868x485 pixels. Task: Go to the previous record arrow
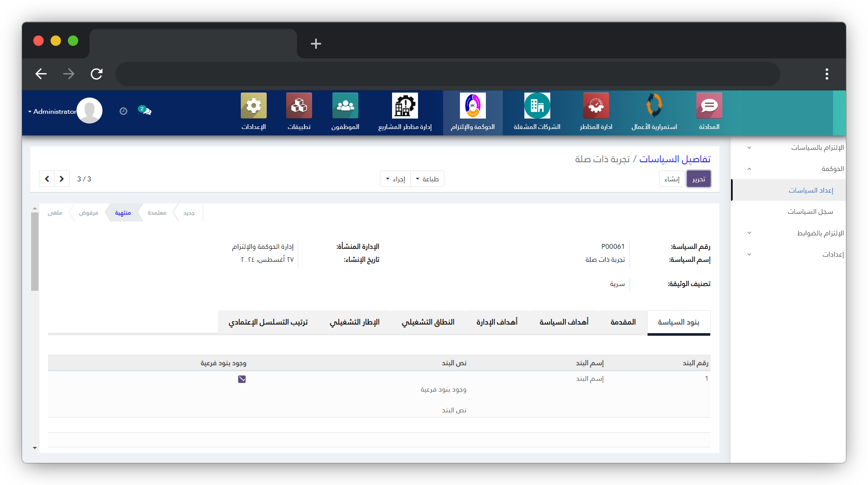coord(47,179)
